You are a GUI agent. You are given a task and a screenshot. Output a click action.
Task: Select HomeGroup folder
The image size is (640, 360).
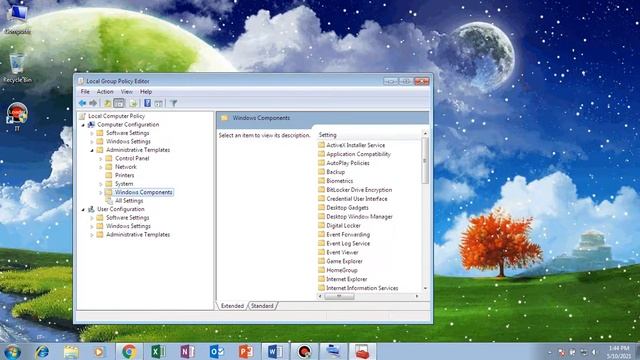(342, 271)
